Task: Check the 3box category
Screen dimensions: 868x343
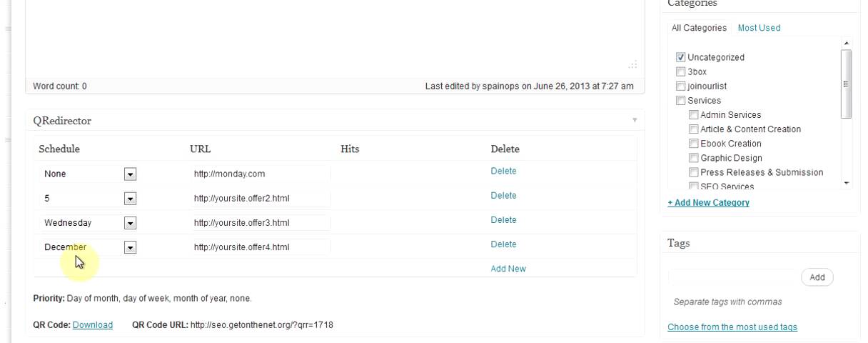Action: [x=680, y=71]
